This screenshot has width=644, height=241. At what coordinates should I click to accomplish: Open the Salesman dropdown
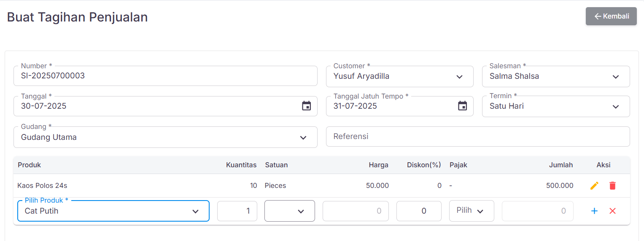pos(615,77)
